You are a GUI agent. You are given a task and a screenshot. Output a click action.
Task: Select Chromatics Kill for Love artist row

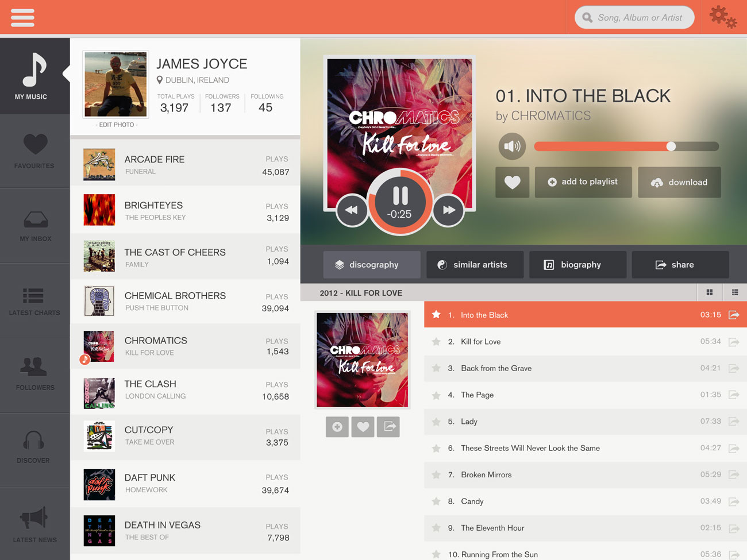(x=185, y=346)
